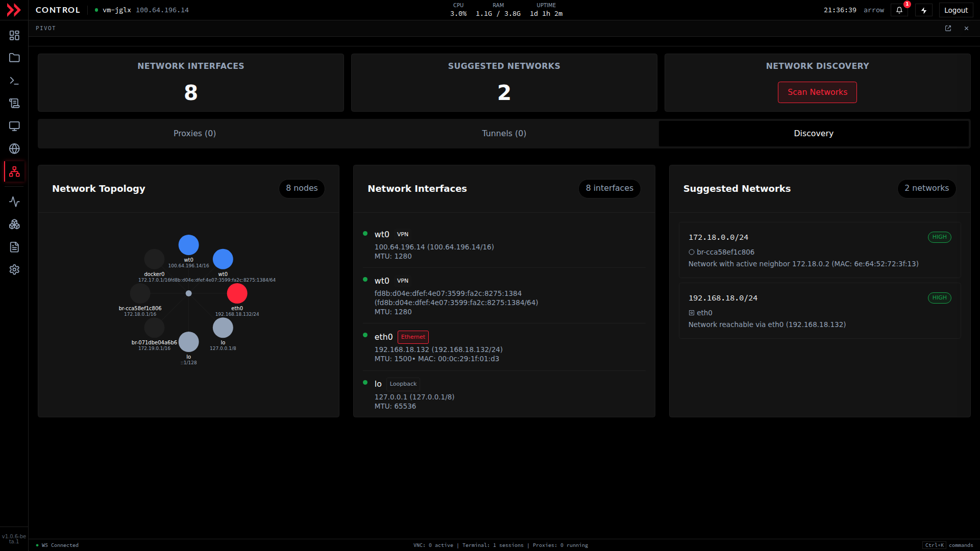Image resolution: width=980 pixels, height=551 pixels.
Task: Click the Proxies: 0 running status text
Action: (x=560, y=545)
